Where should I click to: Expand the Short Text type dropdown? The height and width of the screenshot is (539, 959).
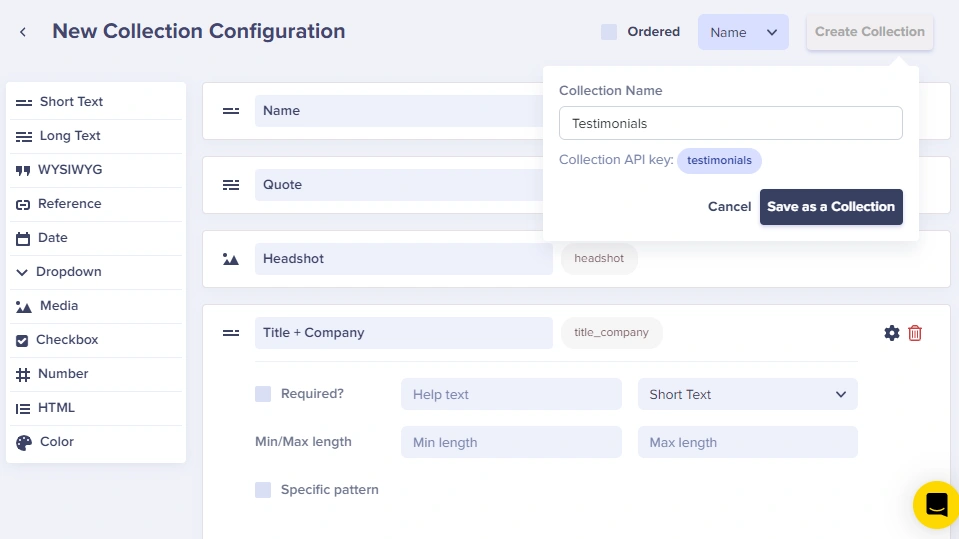[x=747, y=394]
